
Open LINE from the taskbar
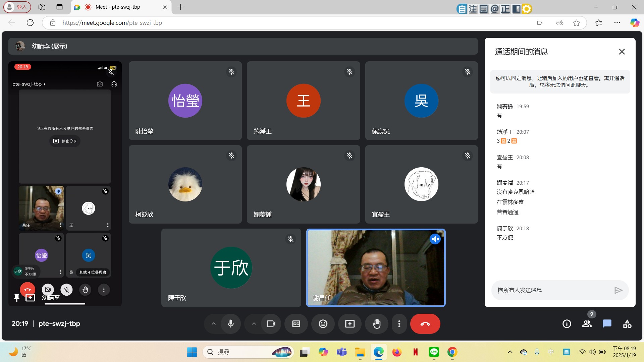click(x=434, y=352)
